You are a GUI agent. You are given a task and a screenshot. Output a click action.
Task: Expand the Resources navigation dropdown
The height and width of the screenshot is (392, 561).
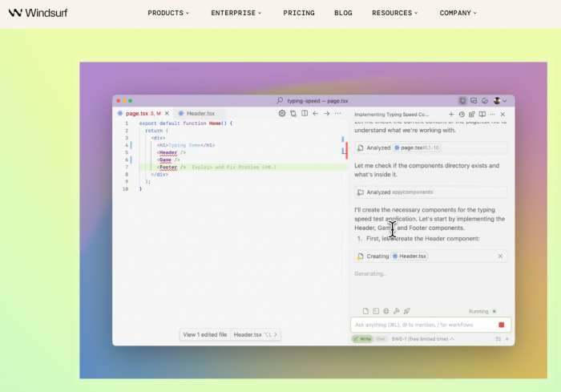[396, 13]
